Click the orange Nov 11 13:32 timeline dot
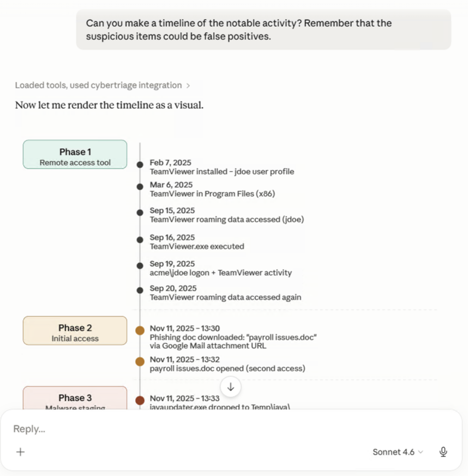 coord(140,361)
